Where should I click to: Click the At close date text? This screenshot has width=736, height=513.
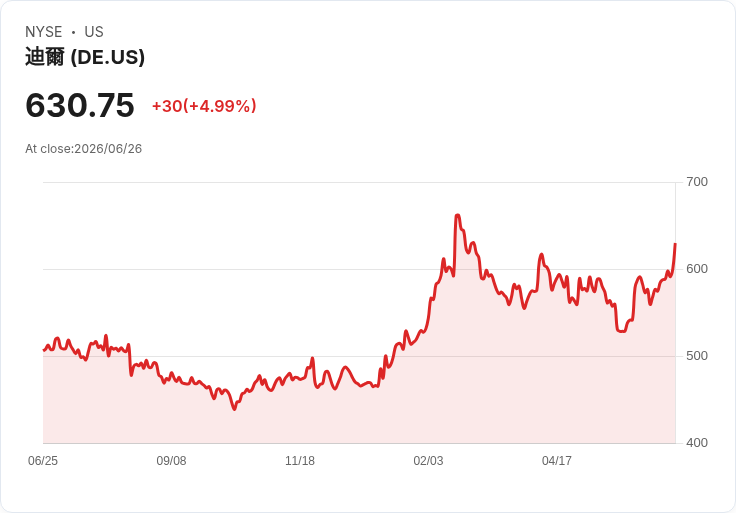(x=84, y=149)
